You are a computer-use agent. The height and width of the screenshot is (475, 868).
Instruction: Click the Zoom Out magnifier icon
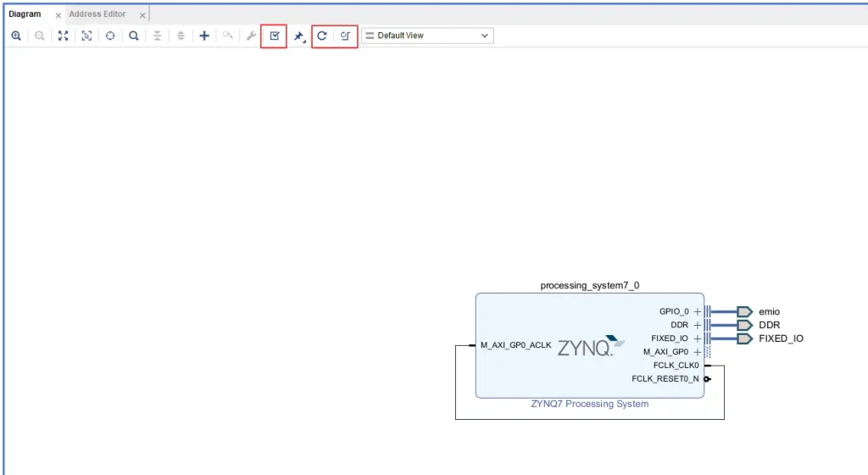point(39,36)
